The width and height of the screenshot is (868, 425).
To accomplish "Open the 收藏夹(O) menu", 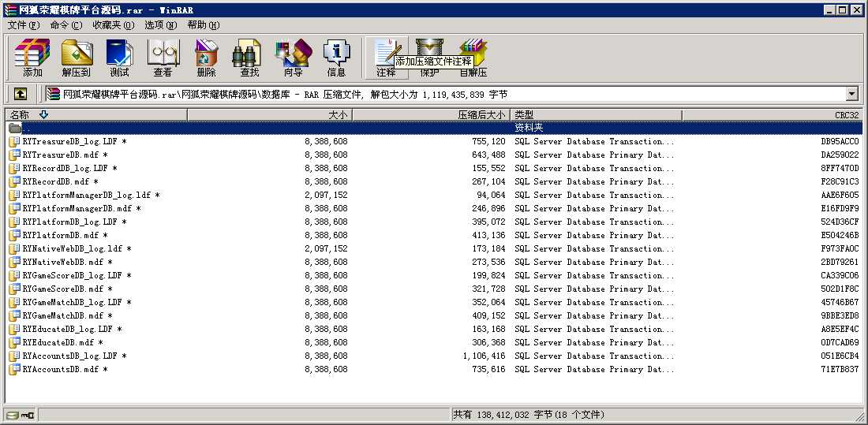I will pyautogui.click(x=113, y=25).
